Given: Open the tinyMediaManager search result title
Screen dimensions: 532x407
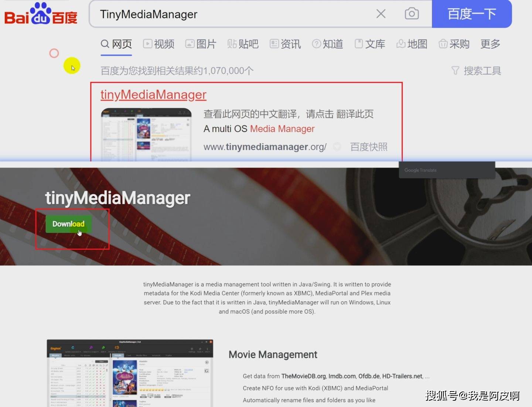Looking at the screenshot, I should point(153,95).
